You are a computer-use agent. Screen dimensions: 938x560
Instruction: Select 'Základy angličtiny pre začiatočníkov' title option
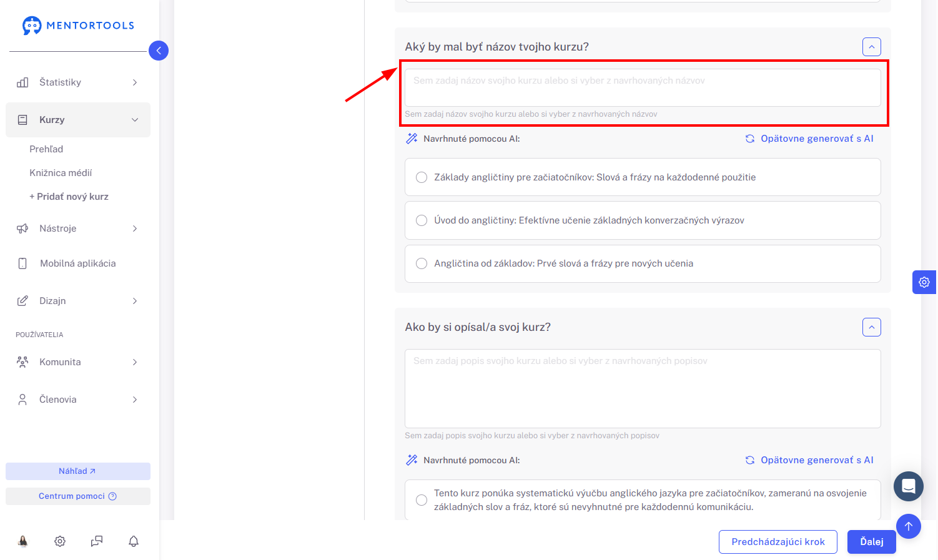643,177
